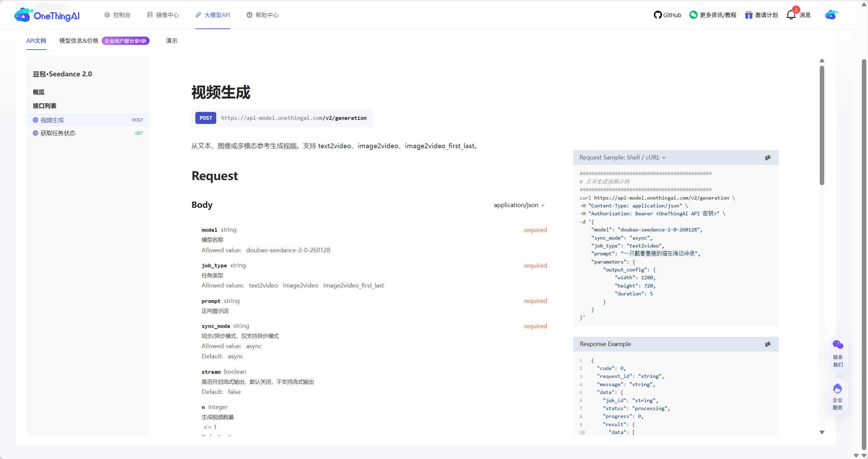Screen dimensions: 868x459
Task: Click the stream parameter name
Action: [211, 372]
